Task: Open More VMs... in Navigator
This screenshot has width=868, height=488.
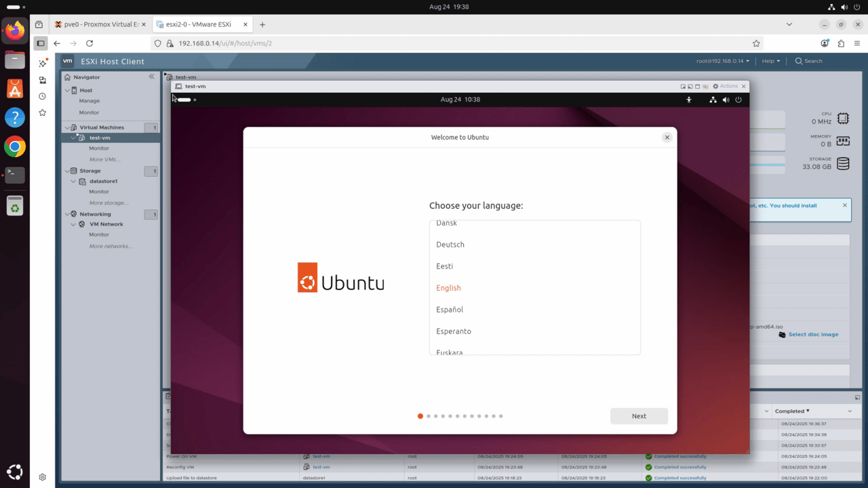Action: [105, 159]
